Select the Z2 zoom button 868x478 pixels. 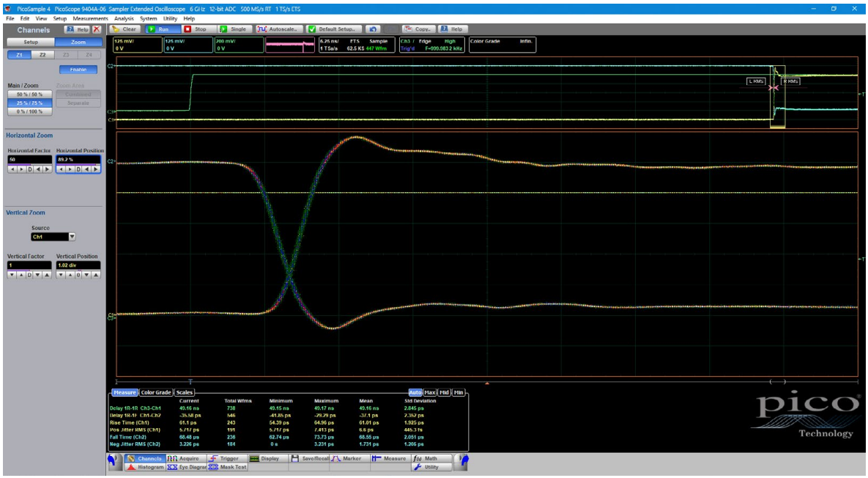coord(42,55)
